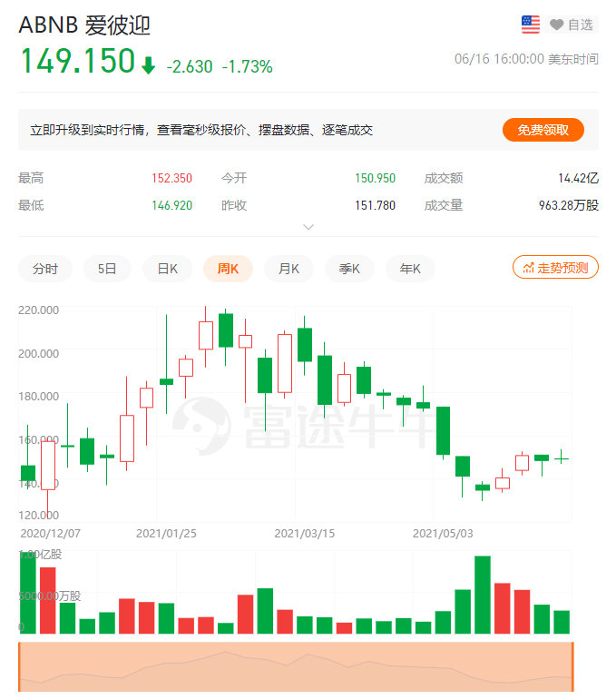Open the 年K chart tab
Viewport: 616px width, 699px height.
(410, 269)
